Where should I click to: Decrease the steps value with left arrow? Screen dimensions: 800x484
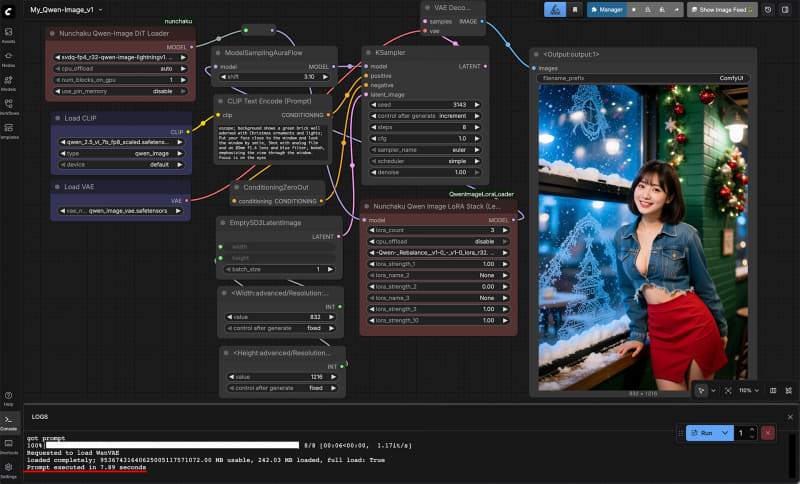(373, 127)
